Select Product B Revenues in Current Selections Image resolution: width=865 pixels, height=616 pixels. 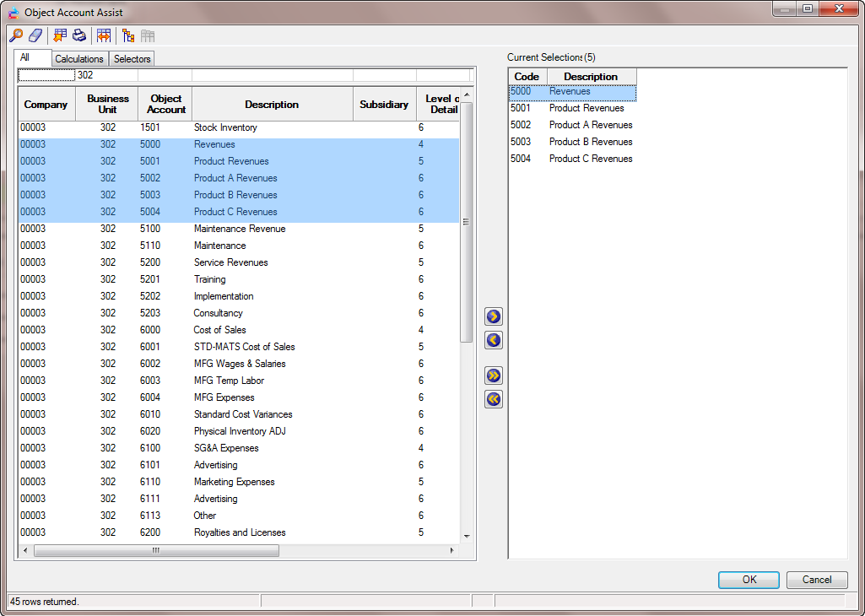(590, 142)
